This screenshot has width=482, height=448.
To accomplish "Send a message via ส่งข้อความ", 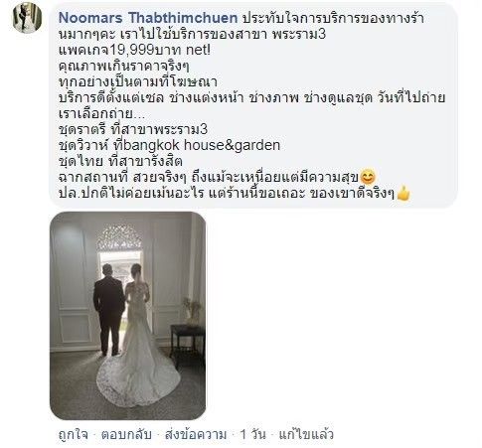I will 196,434.
